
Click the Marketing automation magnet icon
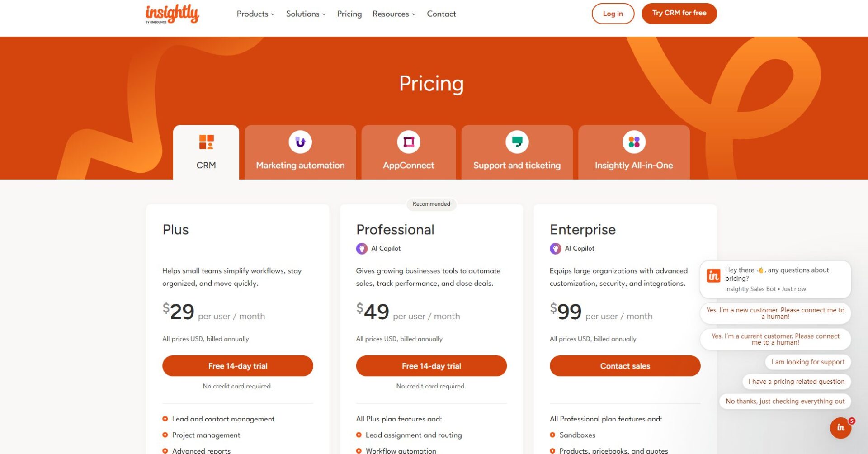[x=300, y=142]
